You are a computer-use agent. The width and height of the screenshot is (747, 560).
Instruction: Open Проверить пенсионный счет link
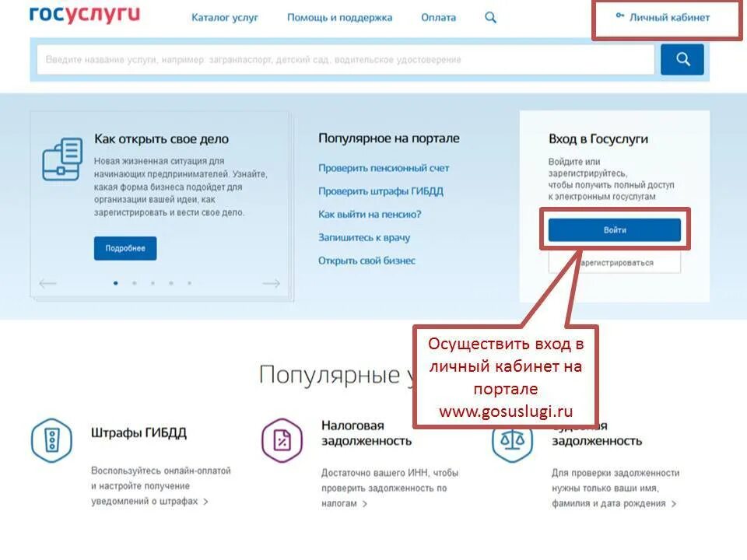[x=384, y=168]
